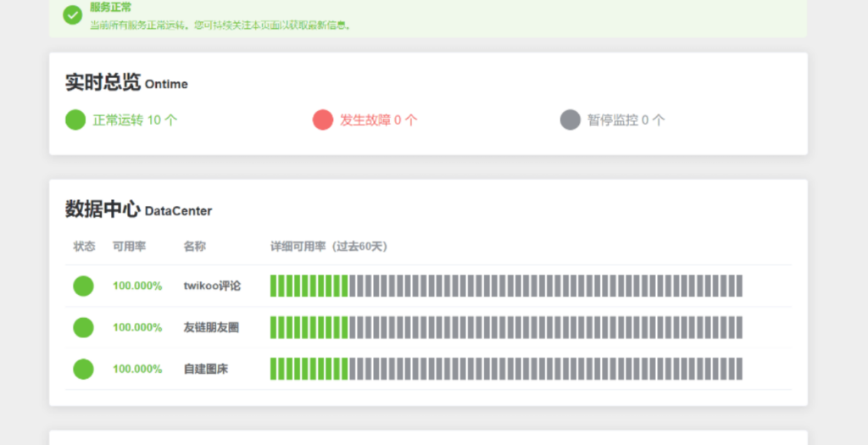Click the 100.000% availability value for 友链朋友圈

[137, 327]
